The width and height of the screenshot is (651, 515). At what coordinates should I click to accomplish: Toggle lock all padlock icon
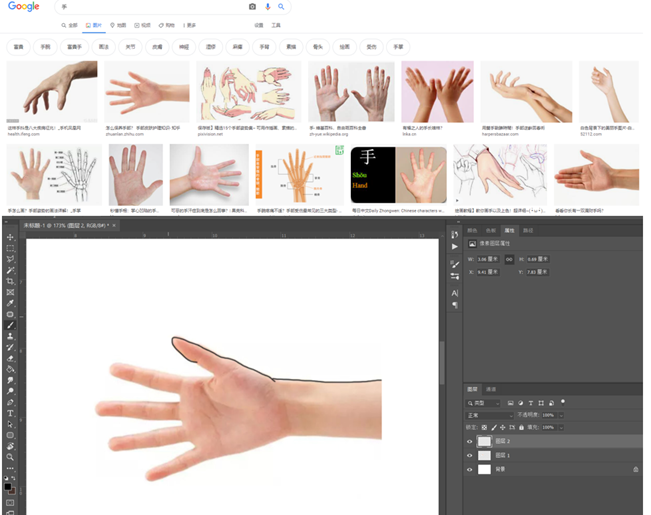(521, 427)
